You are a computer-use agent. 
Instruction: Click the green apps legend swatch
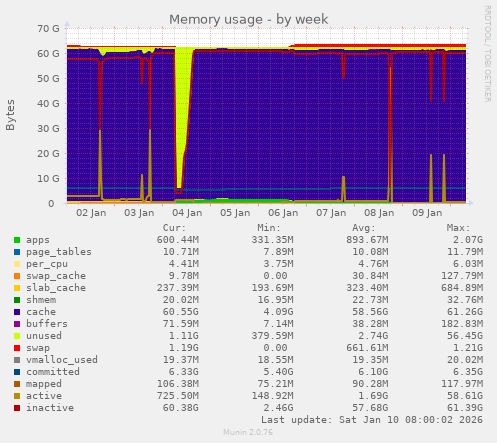(17, 240)
